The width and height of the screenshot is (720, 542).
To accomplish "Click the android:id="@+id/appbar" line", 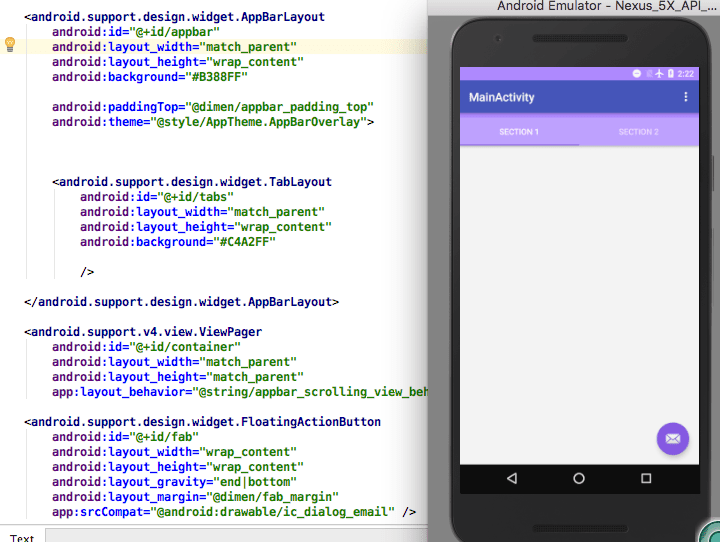I will [136, 32].
